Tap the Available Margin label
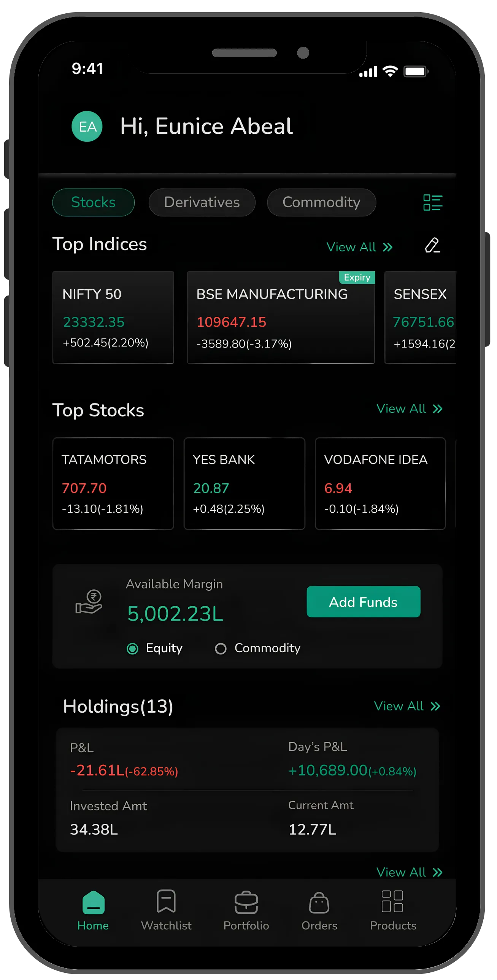This screenshot has width=497, height=980. click(174, 585)
